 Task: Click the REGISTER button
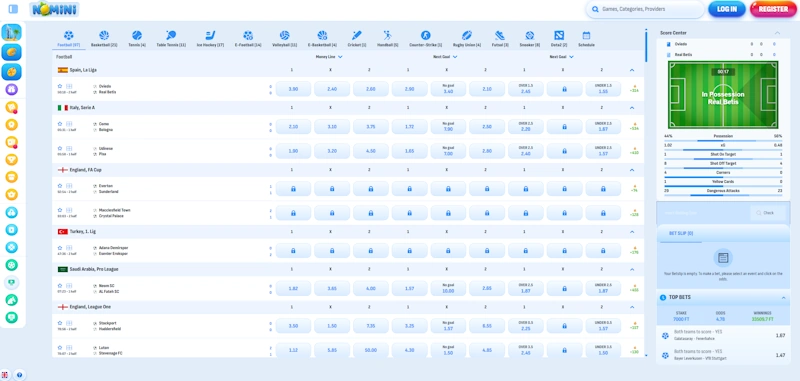pyautogui.click(x=773, y=9)
